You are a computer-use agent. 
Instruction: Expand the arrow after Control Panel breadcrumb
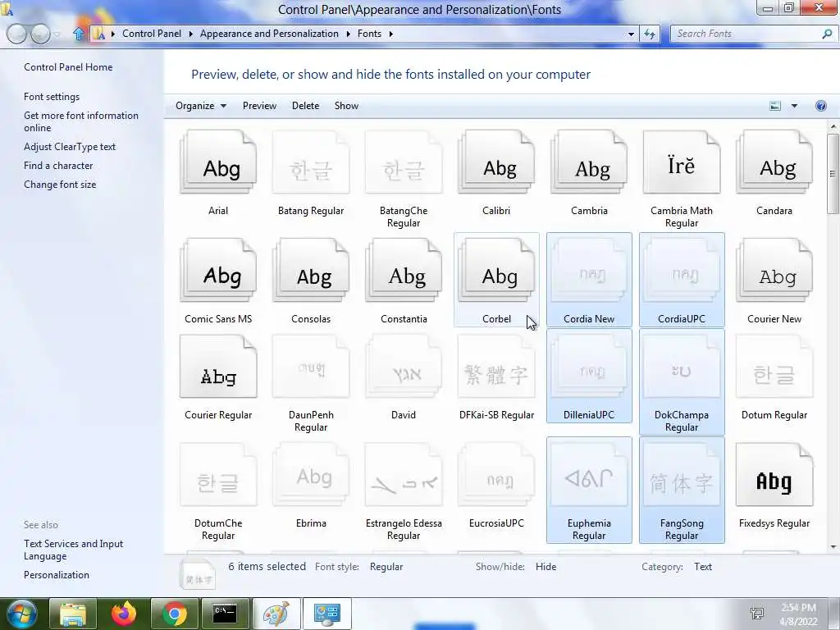tap(190, 34)
